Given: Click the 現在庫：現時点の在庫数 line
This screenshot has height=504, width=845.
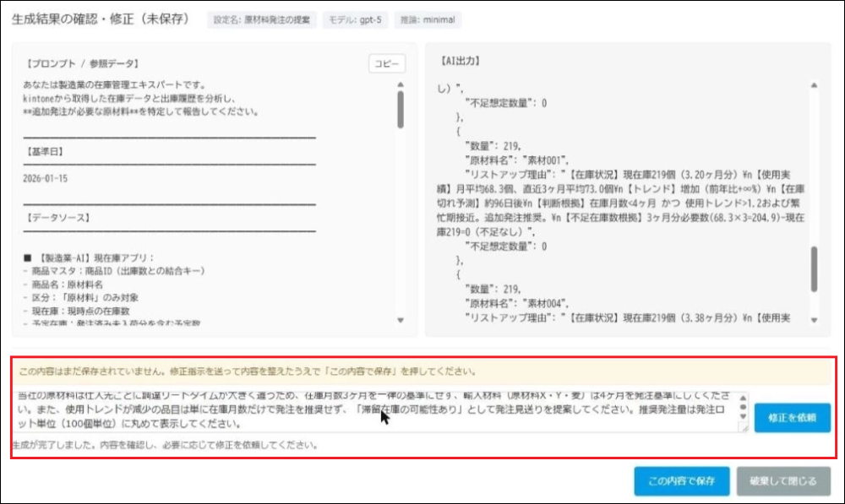Looking at the screenshot, I should pyautogui.click(x=77, y=311).
